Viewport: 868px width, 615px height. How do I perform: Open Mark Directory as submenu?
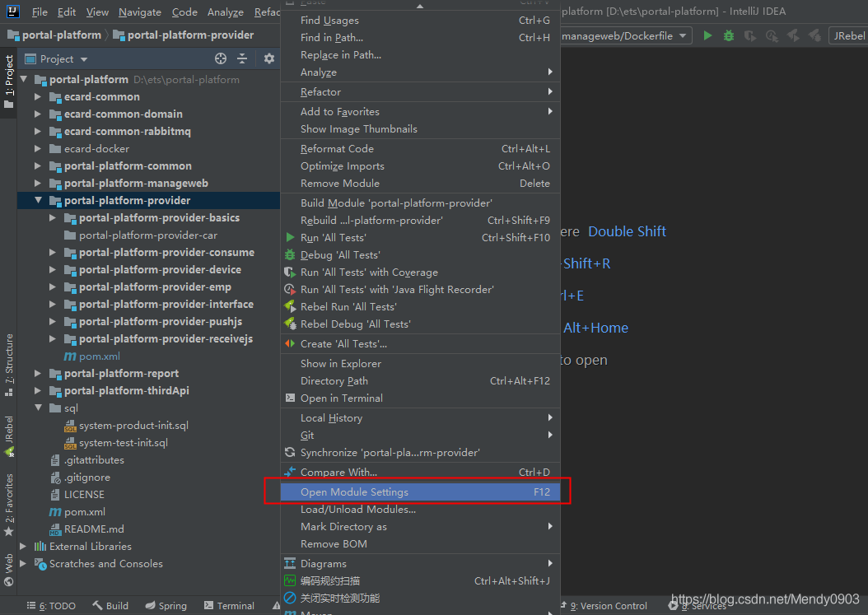[420, 526]
